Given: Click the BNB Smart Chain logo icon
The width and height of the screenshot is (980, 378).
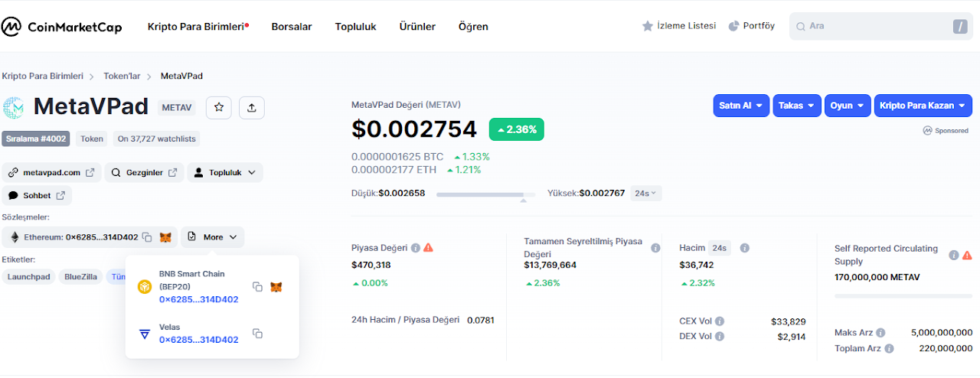Looking at the screenshot, I should pos(145,287).
